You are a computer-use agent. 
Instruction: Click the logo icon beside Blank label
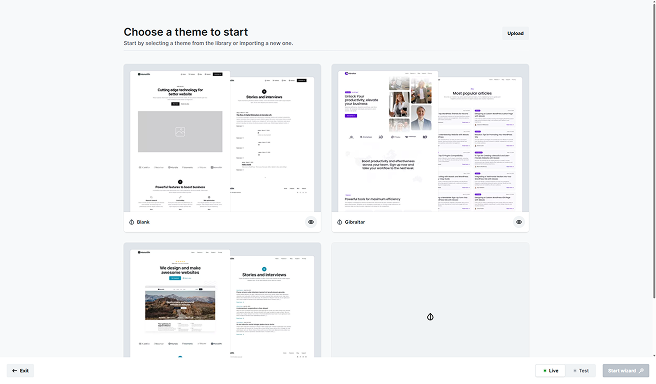click(x=131, y=222)
